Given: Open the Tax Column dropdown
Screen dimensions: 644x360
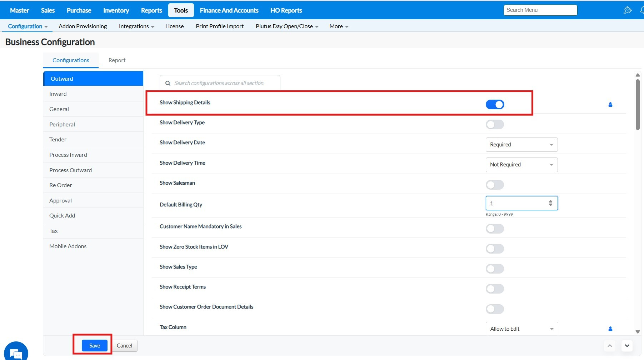Looking at the screenshot, I should click(x=521, y=329).
